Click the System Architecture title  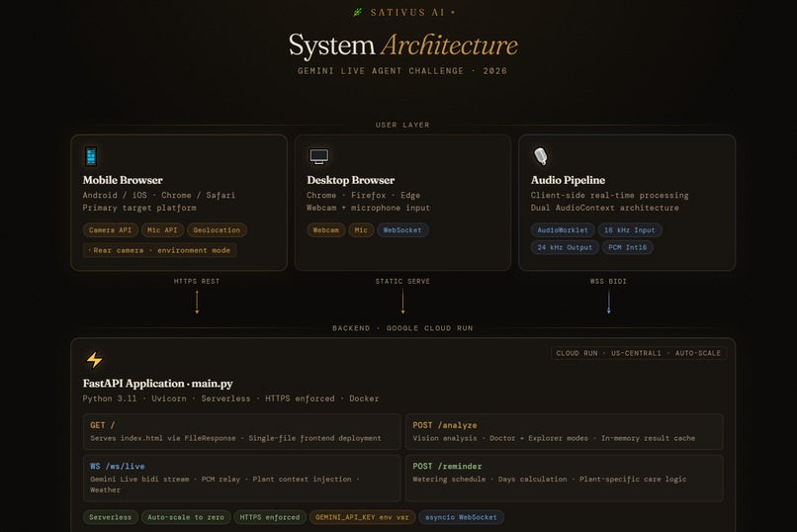[403, 45]
